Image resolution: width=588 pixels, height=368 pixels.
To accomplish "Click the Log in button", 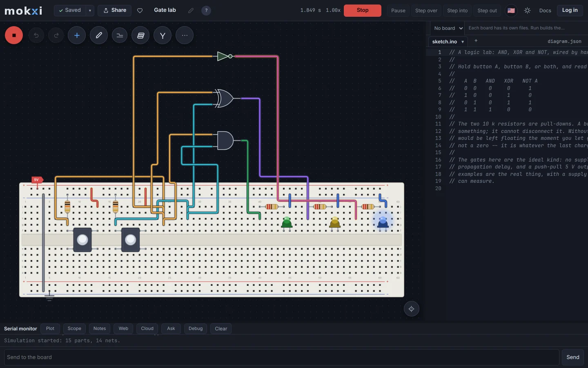I will click(x=570, y=11).
